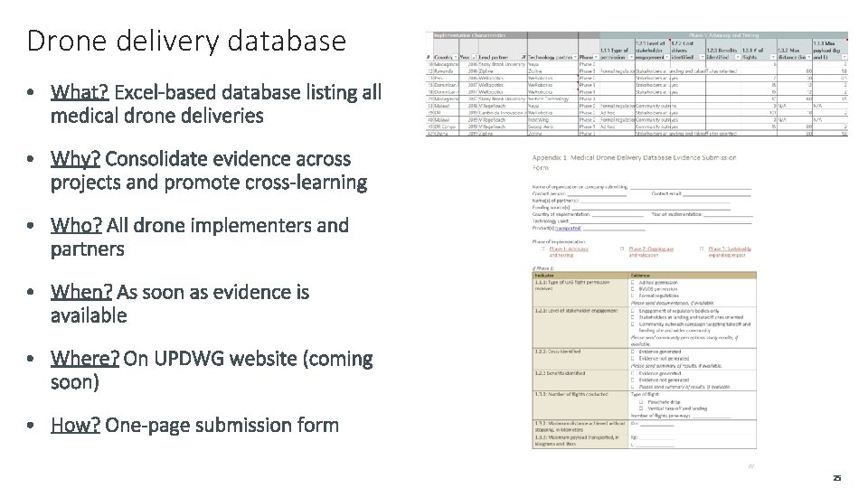Open the Lead partner column filter dropdown

coord(524,57)
